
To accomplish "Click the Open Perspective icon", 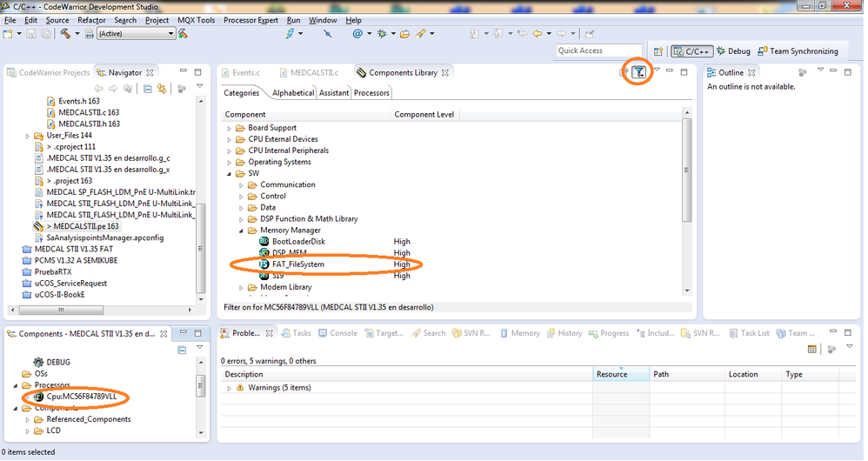I will (x=658, y=51).
